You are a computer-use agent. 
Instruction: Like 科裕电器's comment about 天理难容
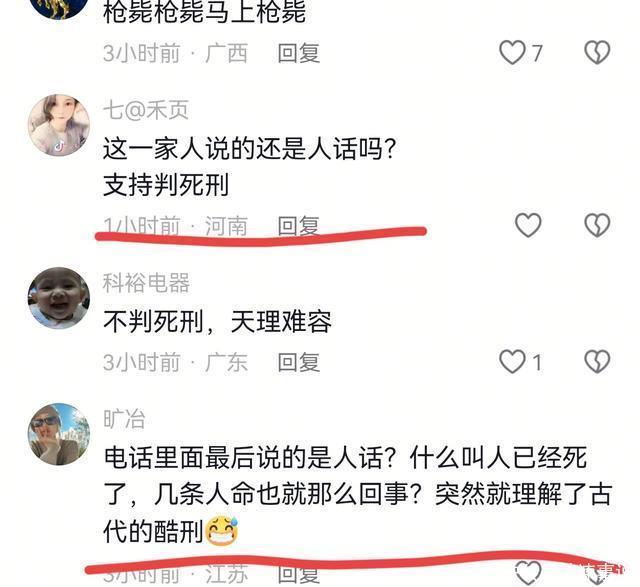(512, 362)
